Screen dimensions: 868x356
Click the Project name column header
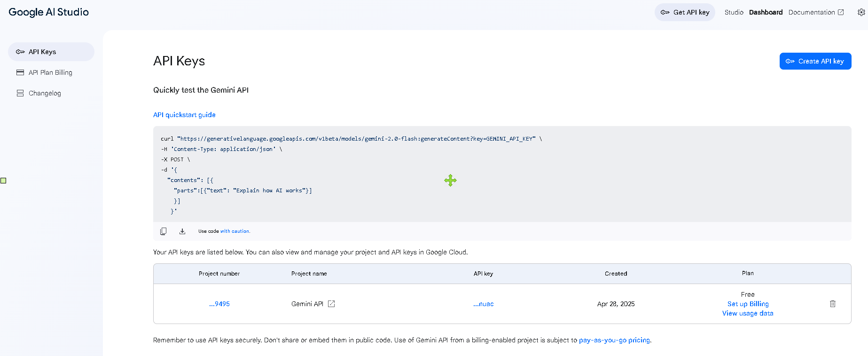309,274
